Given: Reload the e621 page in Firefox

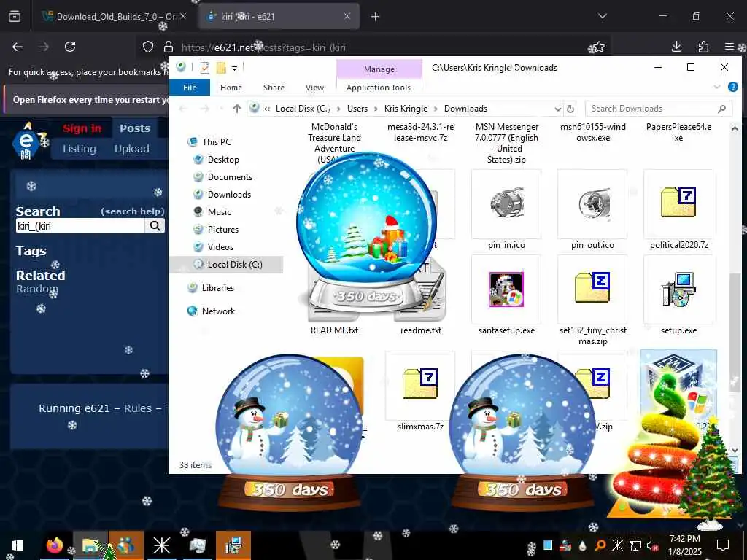Looking at the screenshot, I should pyautogui.click(x=70, y=47).
